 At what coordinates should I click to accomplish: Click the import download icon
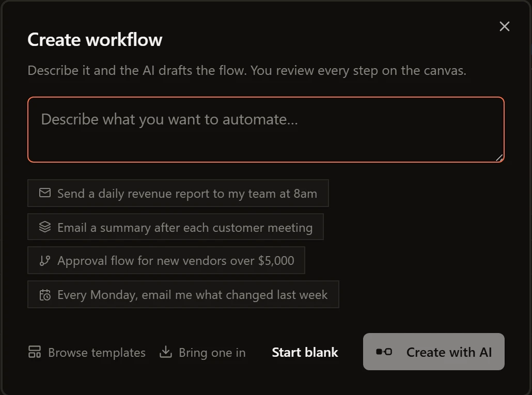pyautogui.click(x=166, y=352)
